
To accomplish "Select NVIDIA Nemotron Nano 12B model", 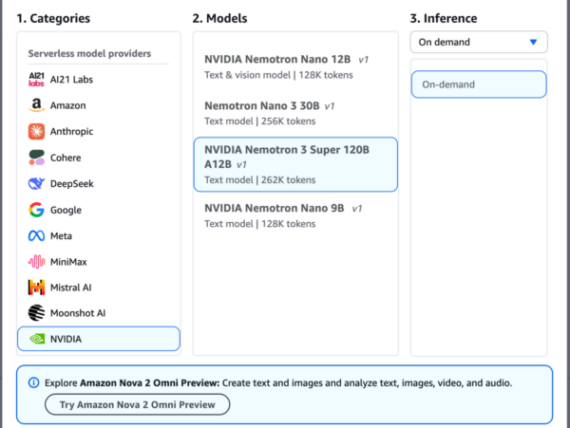I will 295,67.
